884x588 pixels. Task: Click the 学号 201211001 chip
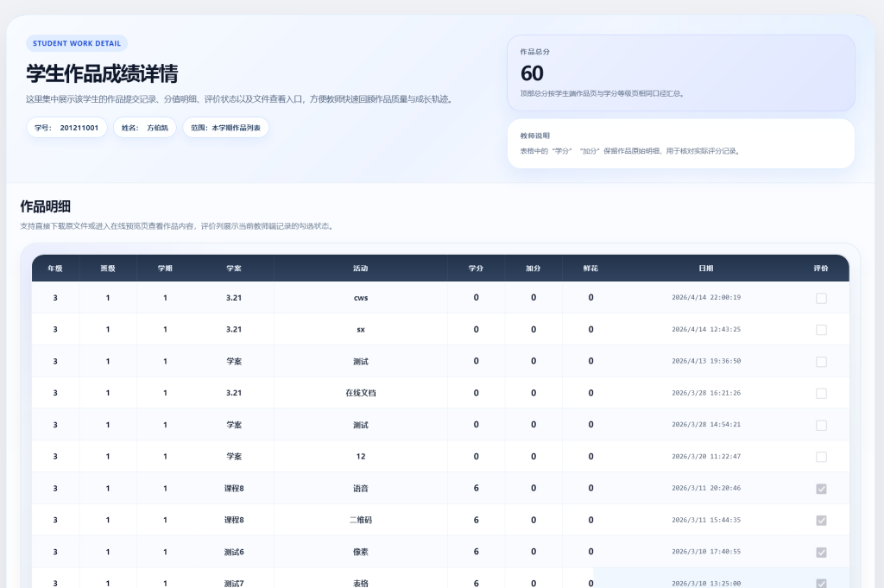coord(66,128)
